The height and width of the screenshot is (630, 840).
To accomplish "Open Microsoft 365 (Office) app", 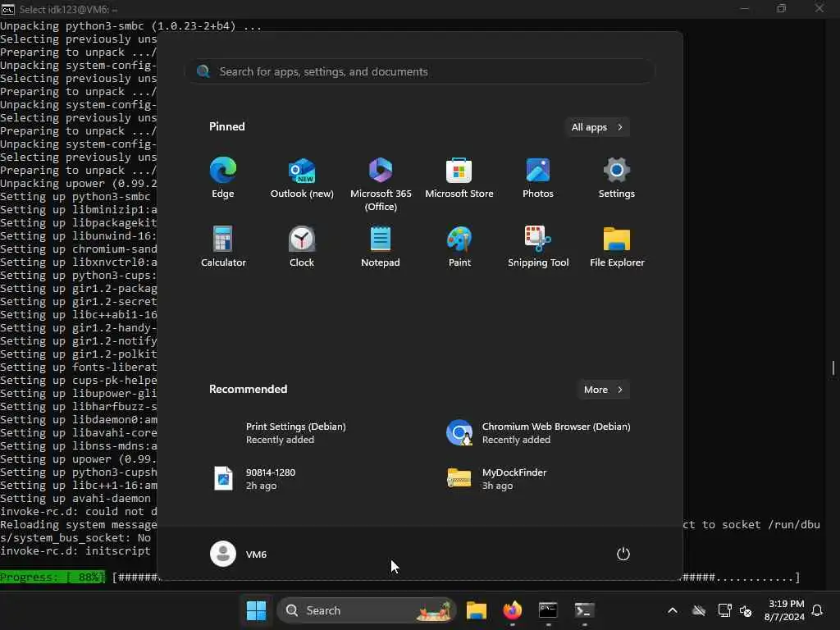I will (x=381, y=185).
